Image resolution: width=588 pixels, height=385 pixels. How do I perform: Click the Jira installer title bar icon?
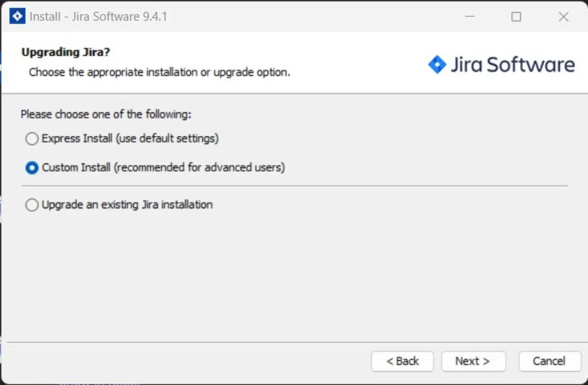click(x=17, y=16)
